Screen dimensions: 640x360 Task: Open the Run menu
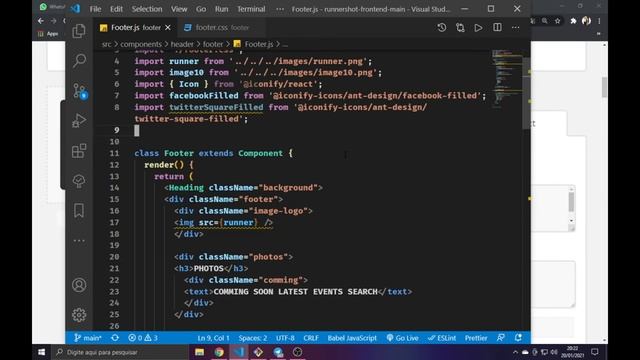222,9
